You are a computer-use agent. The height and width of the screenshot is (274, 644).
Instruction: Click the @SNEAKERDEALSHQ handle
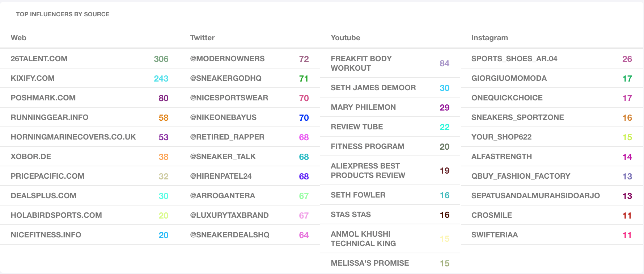click(230, 235)
